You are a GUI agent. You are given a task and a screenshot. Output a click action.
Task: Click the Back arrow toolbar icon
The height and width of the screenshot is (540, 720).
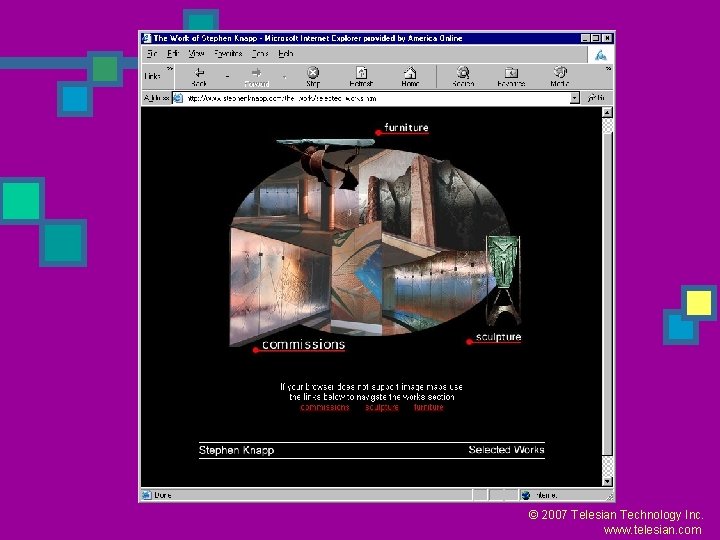(199, 73)
